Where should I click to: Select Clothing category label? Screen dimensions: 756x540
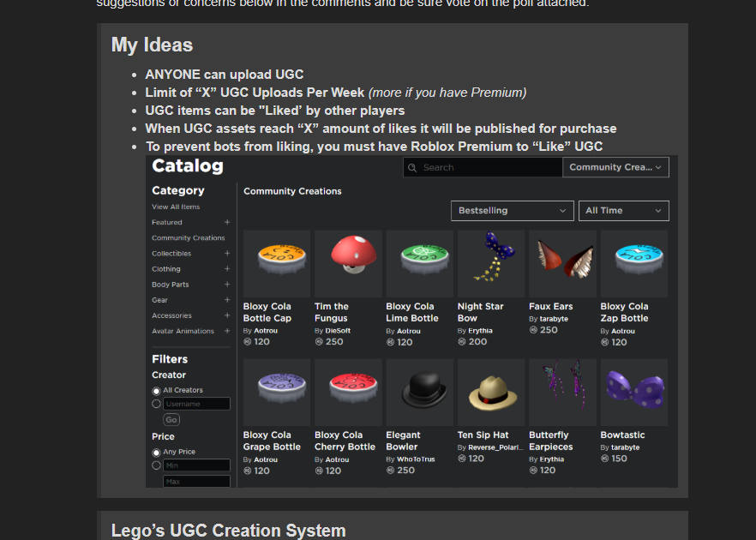(166, 269)
